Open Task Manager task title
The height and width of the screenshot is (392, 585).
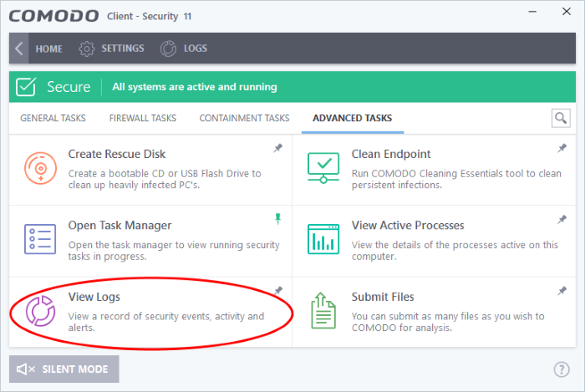120,226
